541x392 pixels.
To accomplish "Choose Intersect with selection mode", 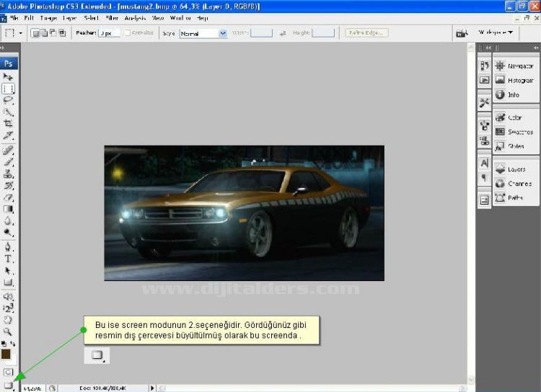I will (x=62, y=33).
